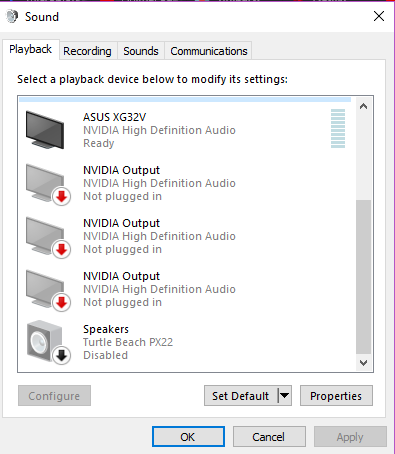Click Cancel to dismiss the dialog
The image size is (395, 454).
(x=269, y=437)
